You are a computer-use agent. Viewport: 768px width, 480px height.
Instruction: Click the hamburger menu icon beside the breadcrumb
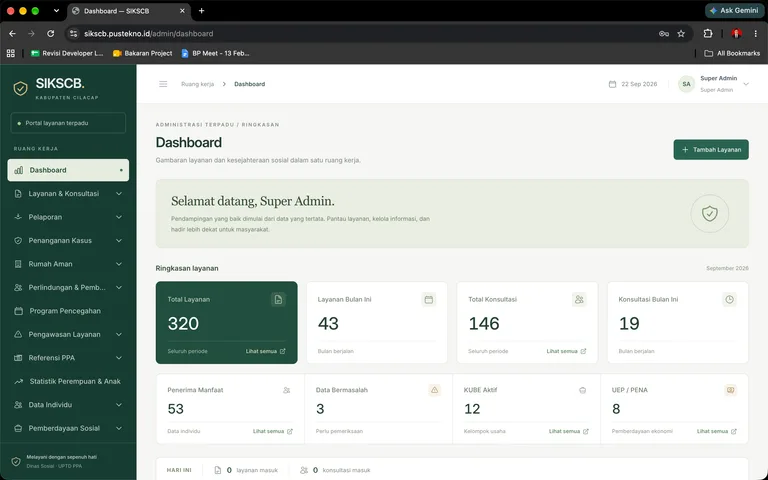(x=163, y=84)
